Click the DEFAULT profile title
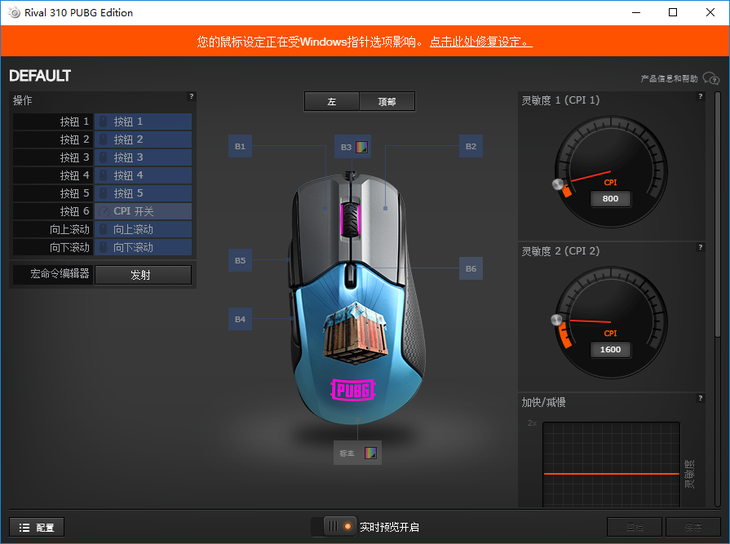 tap(40, 75)
